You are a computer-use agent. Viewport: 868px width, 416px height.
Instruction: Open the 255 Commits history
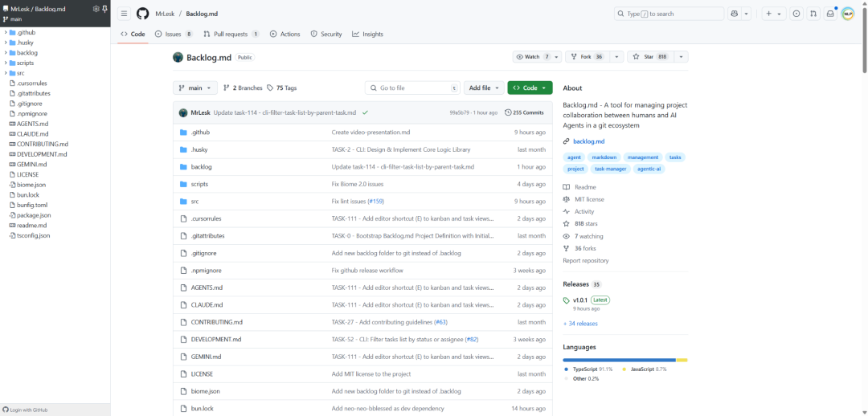point(524,112)
